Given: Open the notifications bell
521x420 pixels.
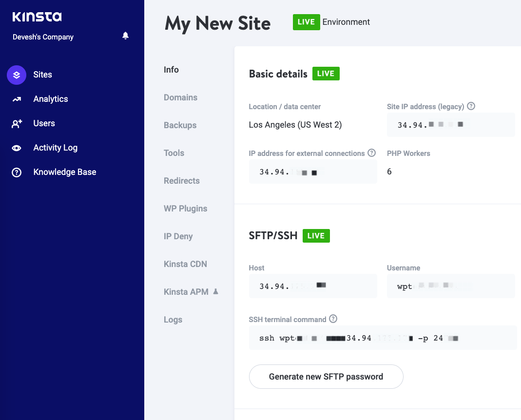Looking at the screenshot, I should tap(125, 36).
